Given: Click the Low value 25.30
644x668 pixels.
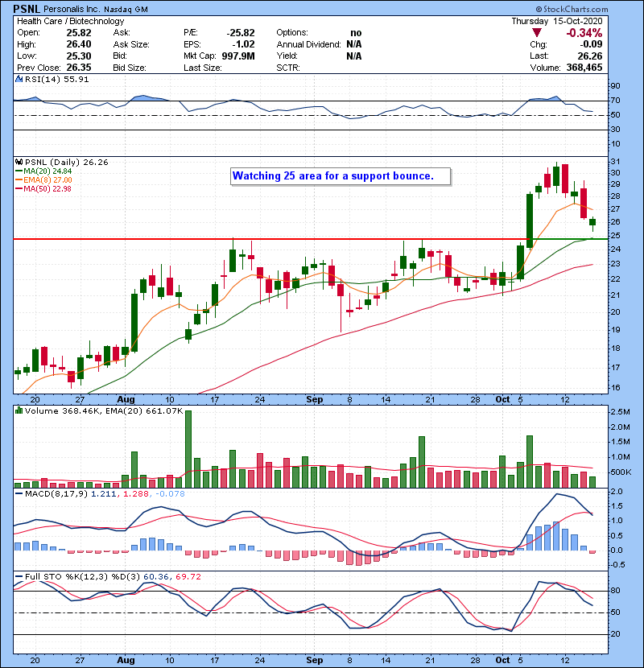Looking at the screenshot, I should [x=79, y=56].
